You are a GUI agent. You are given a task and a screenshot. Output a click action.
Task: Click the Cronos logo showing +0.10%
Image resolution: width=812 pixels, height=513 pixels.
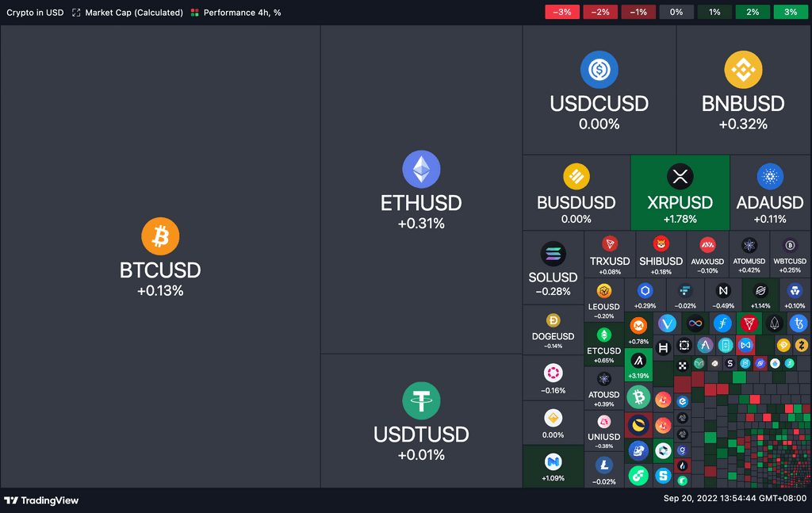[x=795, y=291]
